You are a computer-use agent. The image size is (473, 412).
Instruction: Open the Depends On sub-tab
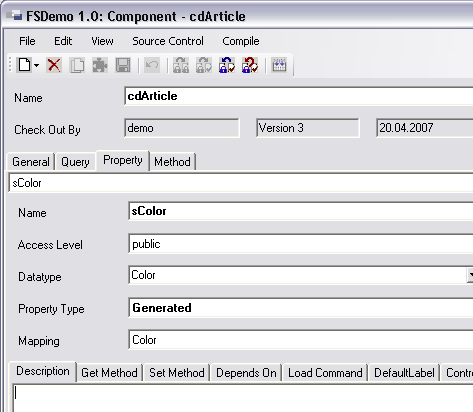[x=246, y=373]
